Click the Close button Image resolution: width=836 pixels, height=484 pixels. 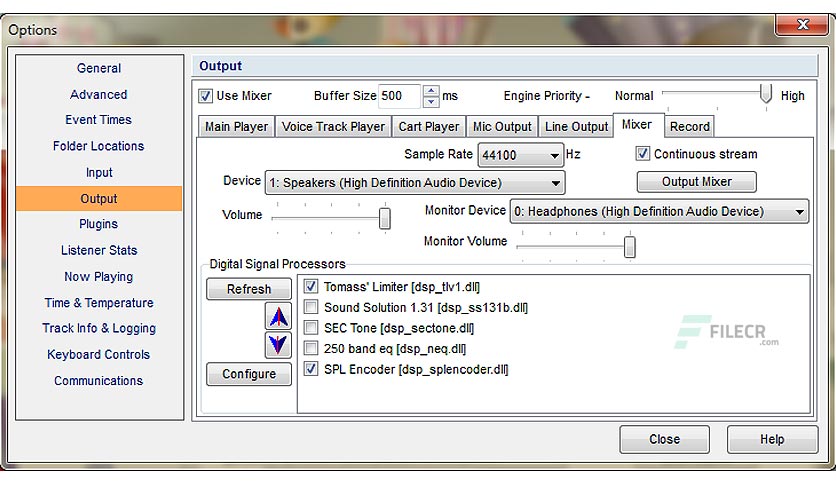664,439
